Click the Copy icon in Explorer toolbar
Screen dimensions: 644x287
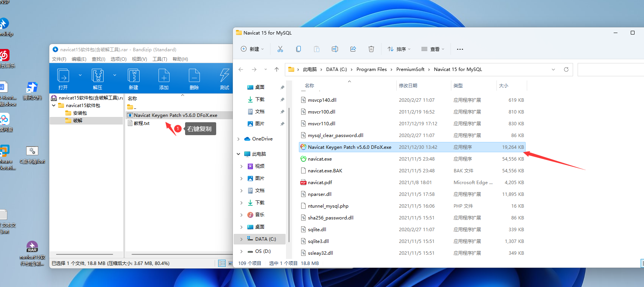(x=298, y=49)
